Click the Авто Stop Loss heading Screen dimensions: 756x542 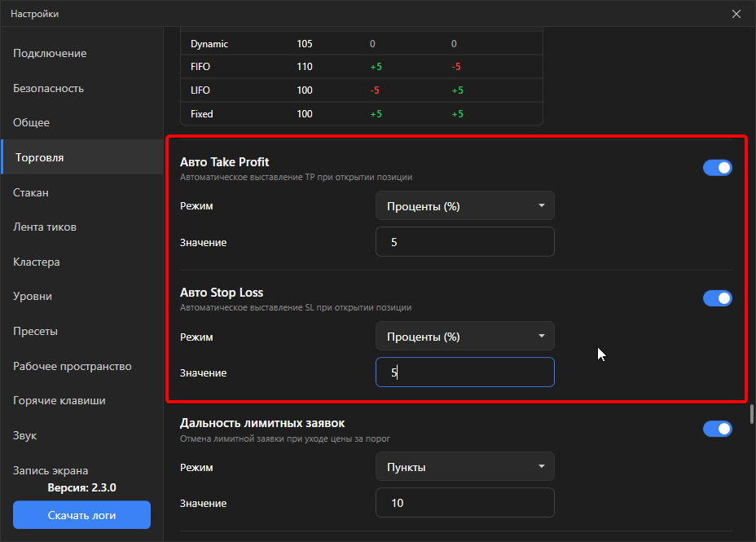[222, 293]
